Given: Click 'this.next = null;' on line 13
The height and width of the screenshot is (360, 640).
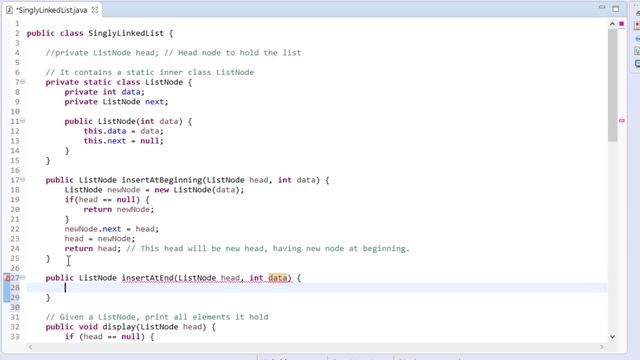Looking at the screenshot, I should 124,141.
